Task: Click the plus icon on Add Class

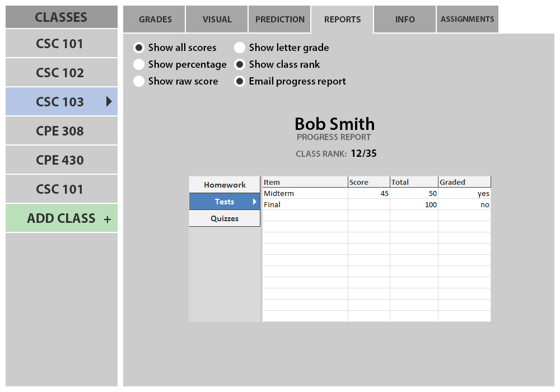Action: coord(108,219)
